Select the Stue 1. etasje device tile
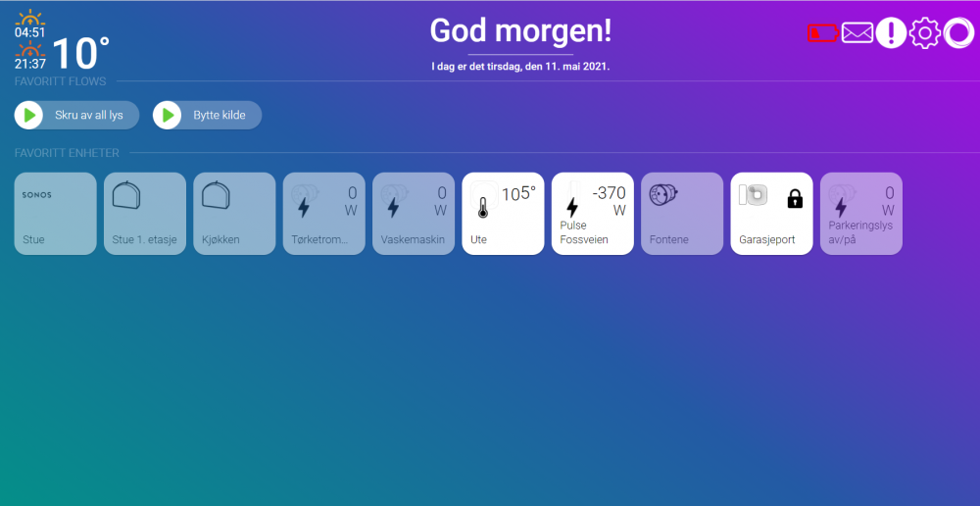 click(145, 214)
